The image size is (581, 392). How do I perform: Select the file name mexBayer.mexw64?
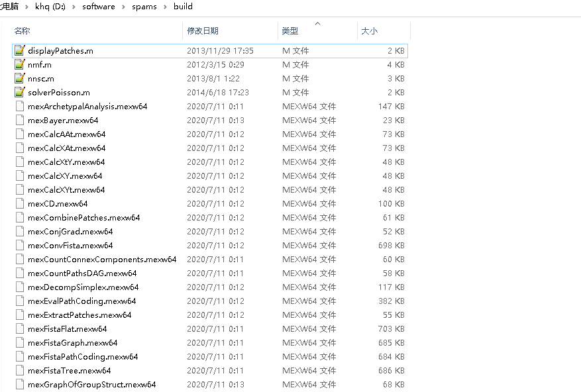coord(63,120)
